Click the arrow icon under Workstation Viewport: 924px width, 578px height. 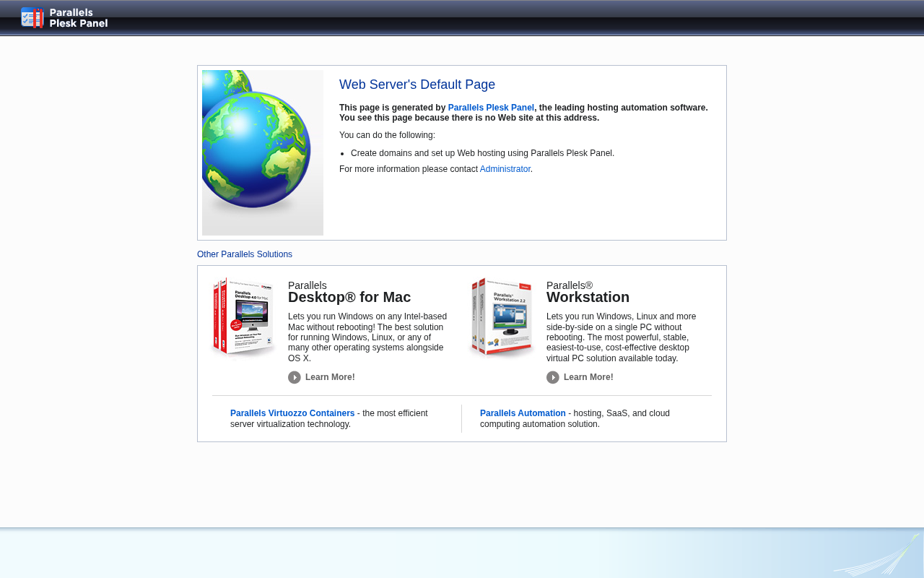click(553, 377)
